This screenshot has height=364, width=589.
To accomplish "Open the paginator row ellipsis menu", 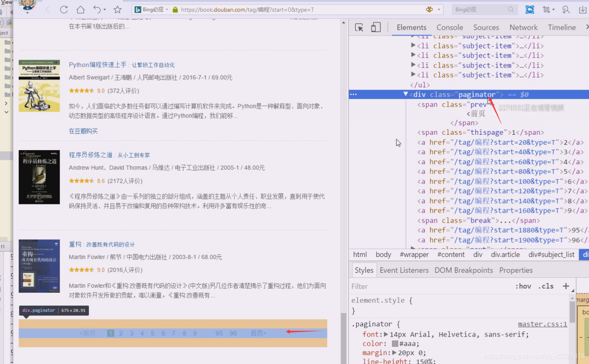I will point(353,95).
